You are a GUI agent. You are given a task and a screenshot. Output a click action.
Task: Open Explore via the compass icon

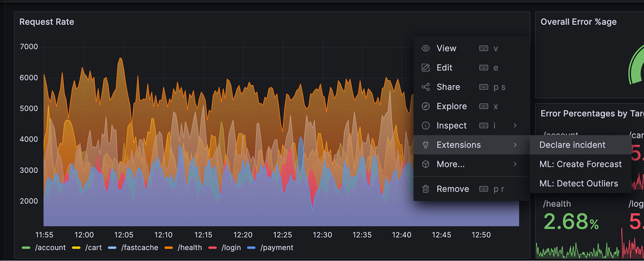[x=426, y=106]
